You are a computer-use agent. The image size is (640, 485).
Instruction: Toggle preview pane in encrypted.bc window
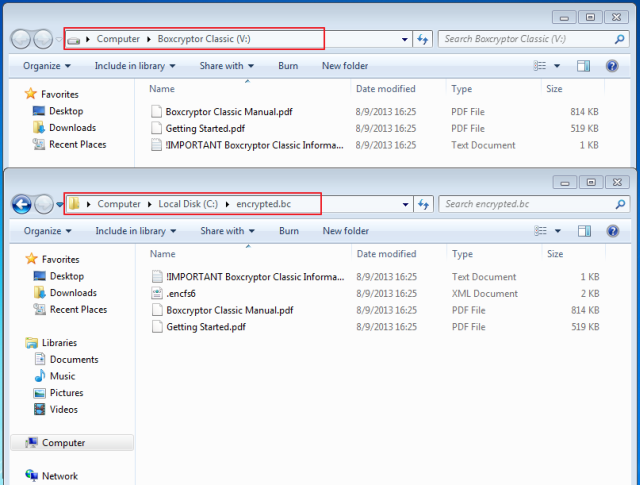point(584,231)
